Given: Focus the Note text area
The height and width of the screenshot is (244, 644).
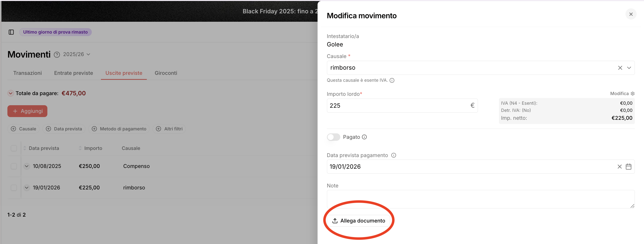Looking at the screenshot, I should [480, 199].
